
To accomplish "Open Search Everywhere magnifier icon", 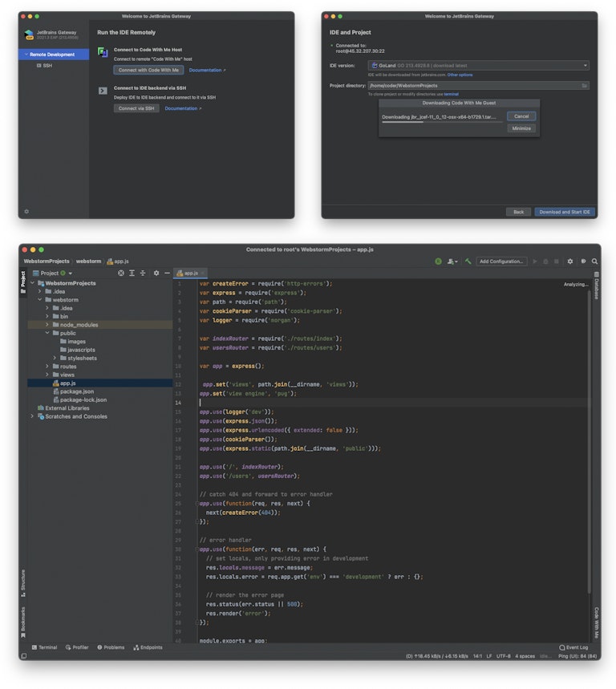I will point(594,261).
